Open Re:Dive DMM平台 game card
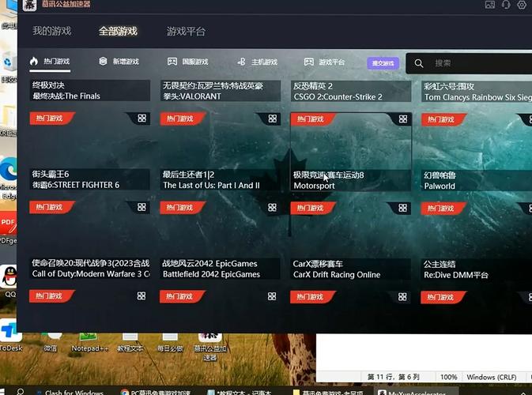The width and height of the screenshot is (532, 395). 477,269
